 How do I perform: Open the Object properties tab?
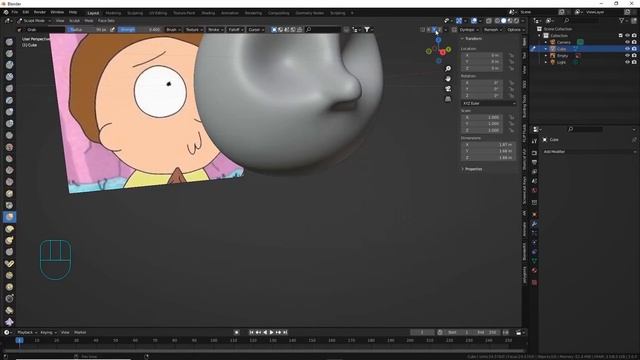click(534, 214)
